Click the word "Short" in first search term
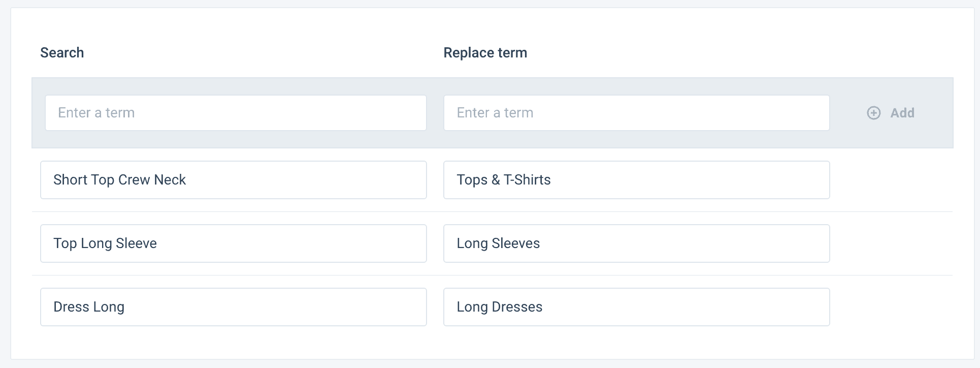The width and height of the screenshot is (980, 368). [70, 180]
